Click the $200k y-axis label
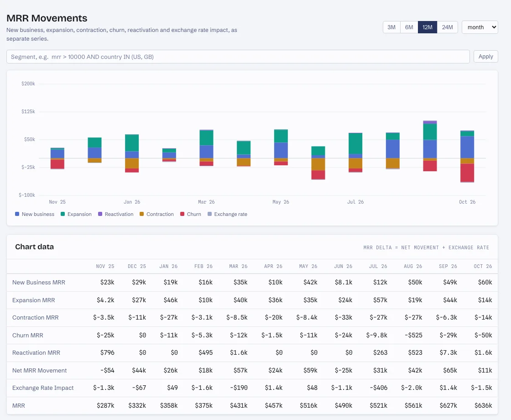511x420 pixels. 28,84
